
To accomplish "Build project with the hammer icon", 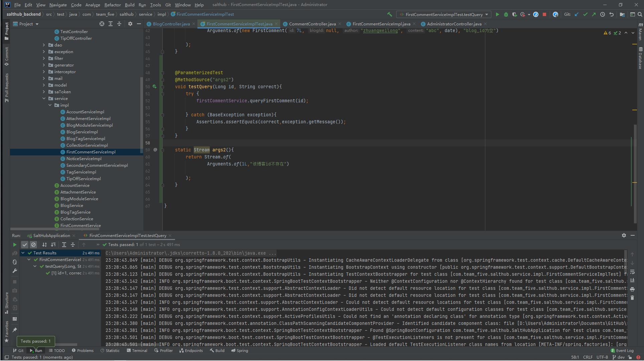I will (389, 14).
